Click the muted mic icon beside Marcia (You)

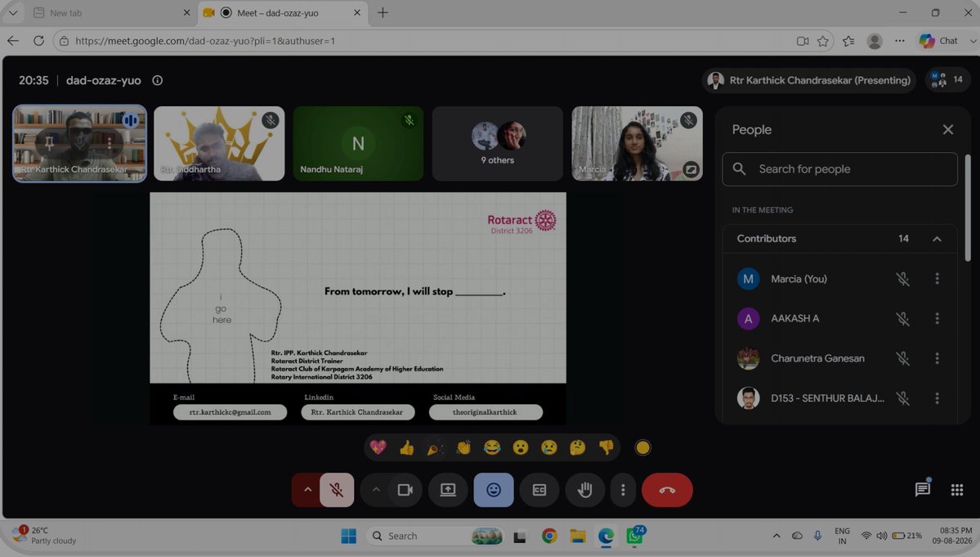point(902,279)
